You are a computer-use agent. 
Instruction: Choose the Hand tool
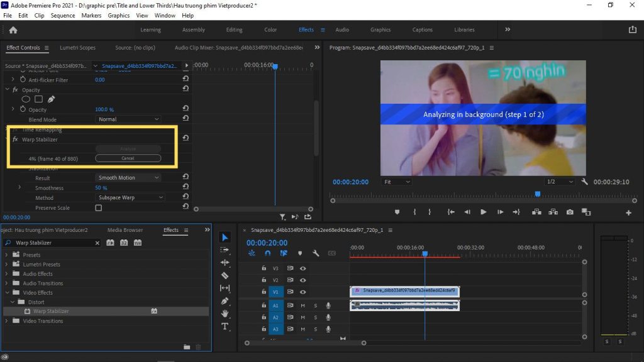[x=225, y=314]
